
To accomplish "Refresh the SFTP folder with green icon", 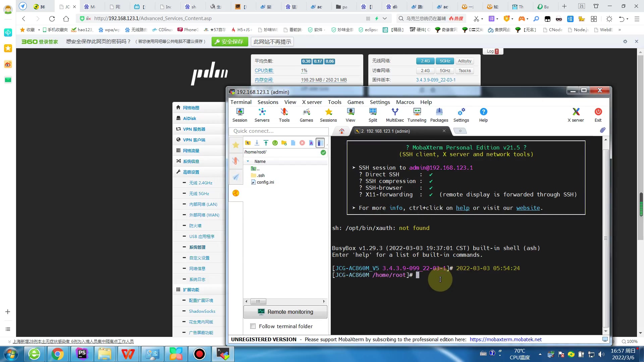I will pos(275,143).
